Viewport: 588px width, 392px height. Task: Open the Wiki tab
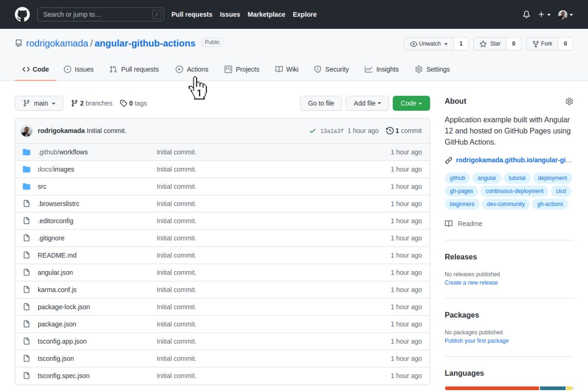(287, 69)
